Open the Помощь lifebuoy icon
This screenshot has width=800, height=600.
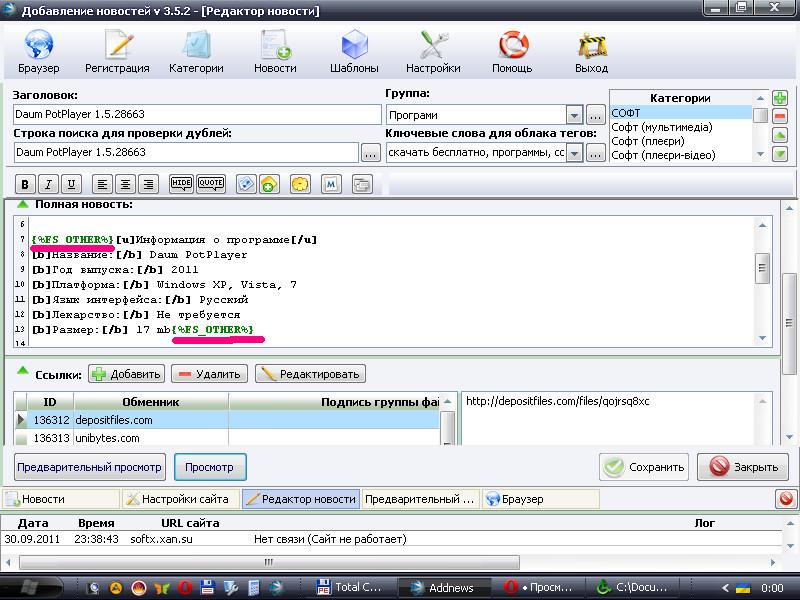point(512,51)
